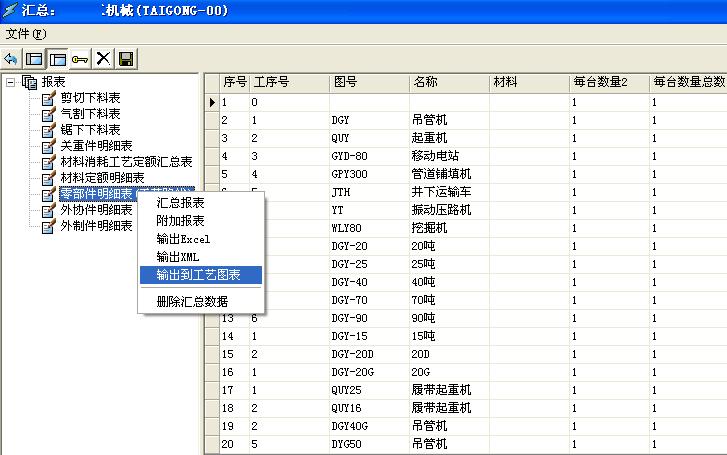
Task: Select the table cell containing 管道铺填机
Action: point(441,174)
